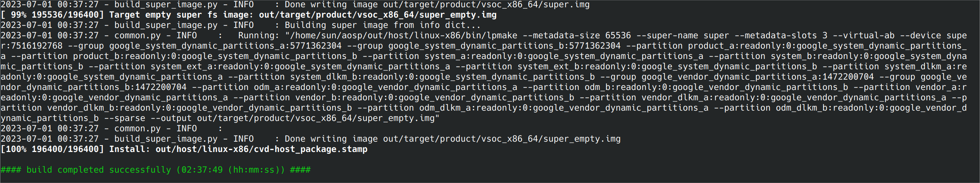This screenshot has height=183, width=980.
Task: Click the build time 02:37:49 text
Action: click(x=202, y=170)
